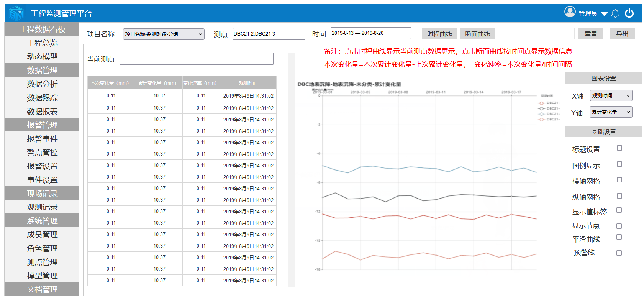The width and height of the screenshot is (644, 307).
Task: Go to 数据分析 menu item
Action: pos(42,84)
